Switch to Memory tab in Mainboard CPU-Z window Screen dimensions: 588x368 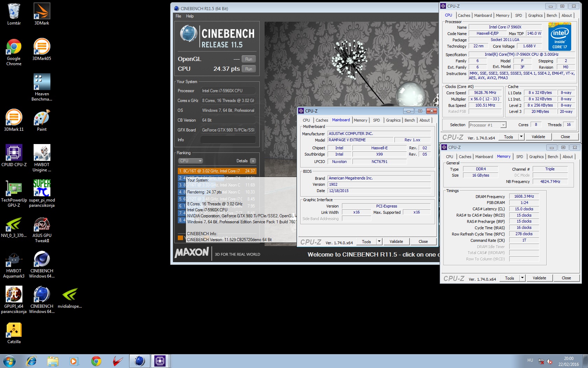[x=360, y=120]
